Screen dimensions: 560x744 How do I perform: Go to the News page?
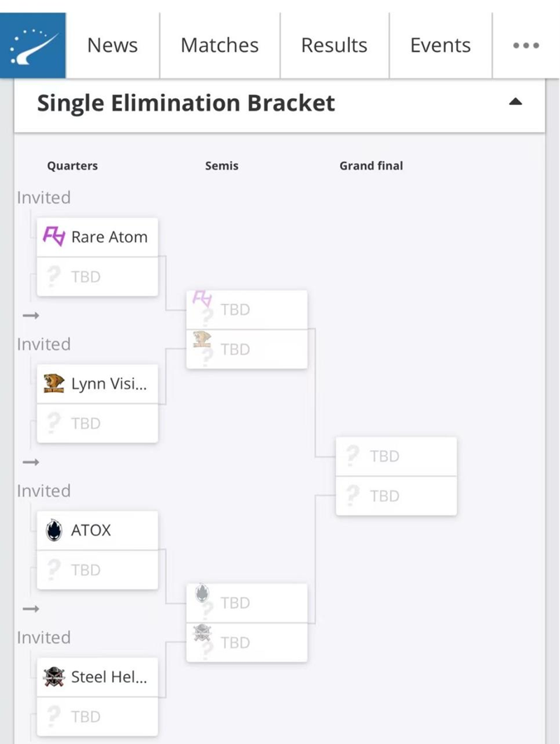tap(112, 45)
